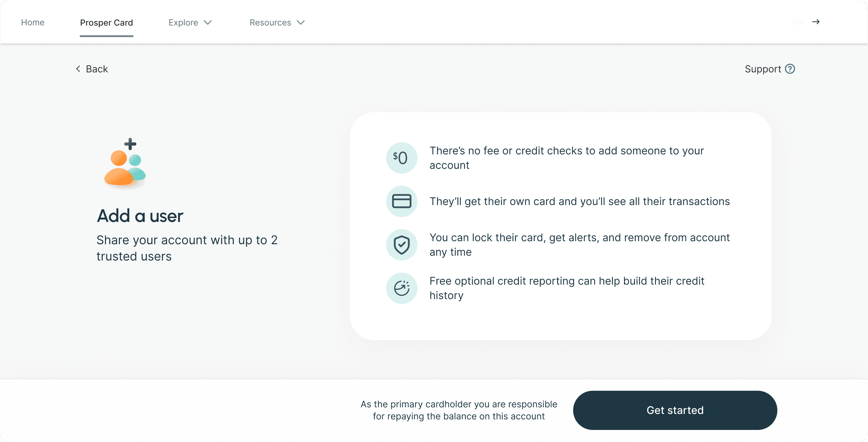Click the $0 no fee icon
This screenshot has width=868, height=442.
[x=401, y=158]
